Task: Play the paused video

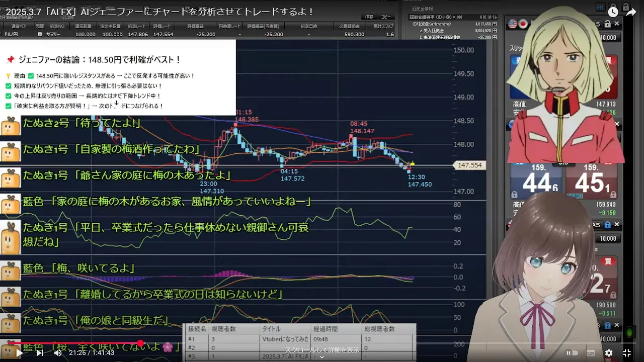Action: coord(19,353)
